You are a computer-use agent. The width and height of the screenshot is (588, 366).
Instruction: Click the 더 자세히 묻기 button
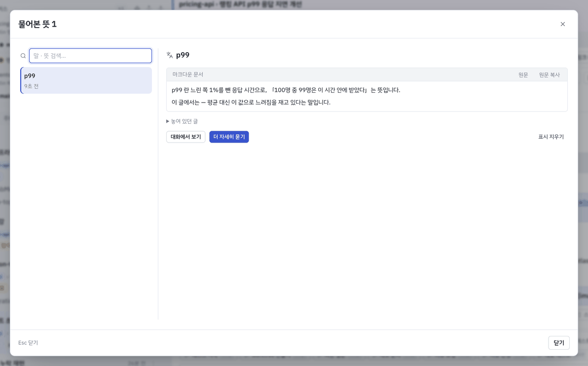coord(229,137)
